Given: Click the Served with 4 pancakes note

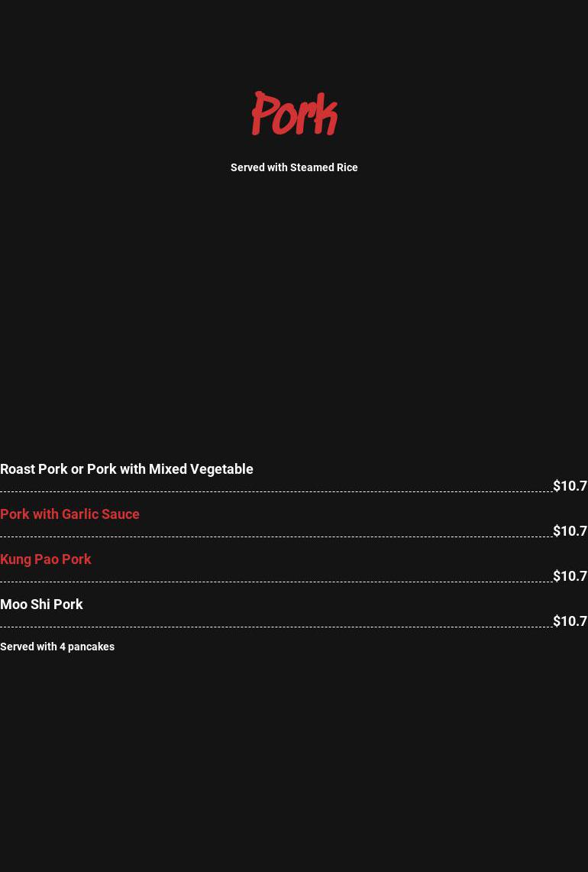Looking at the screenshot, I should coord(57,647).
